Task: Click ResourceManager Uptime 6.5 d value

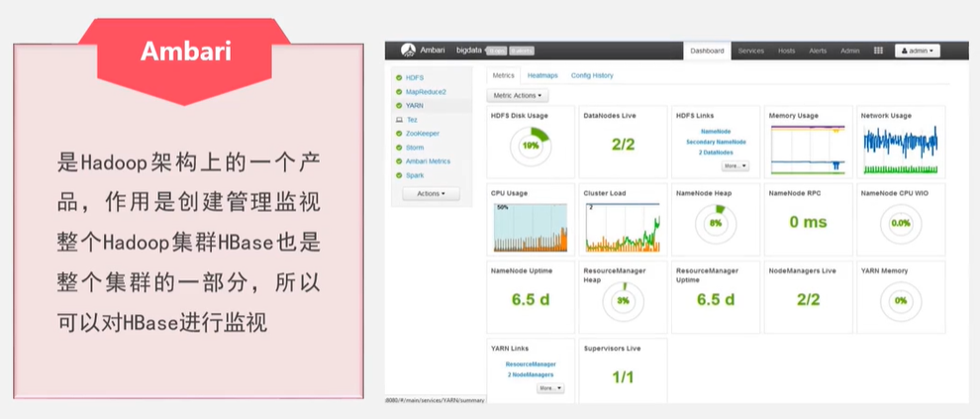Action: pyautogui.click(x=716, y=299)
